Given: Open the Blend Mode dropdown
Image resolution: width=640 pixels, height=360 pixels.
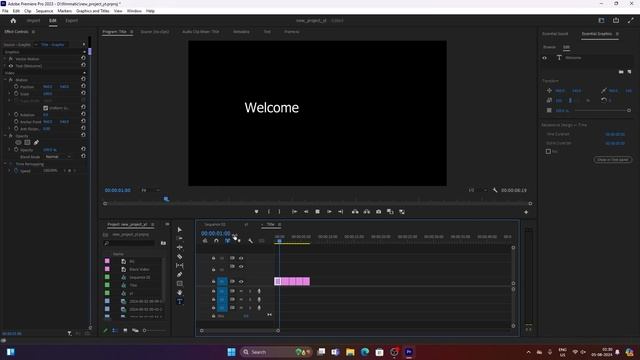Looking at the screenshot, I should click(58, 157).
